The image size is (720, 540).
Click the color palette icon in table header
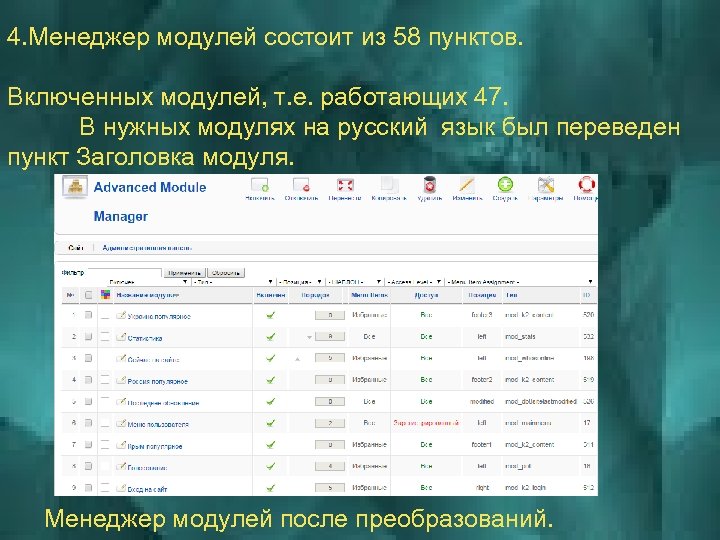click(105, 295)
